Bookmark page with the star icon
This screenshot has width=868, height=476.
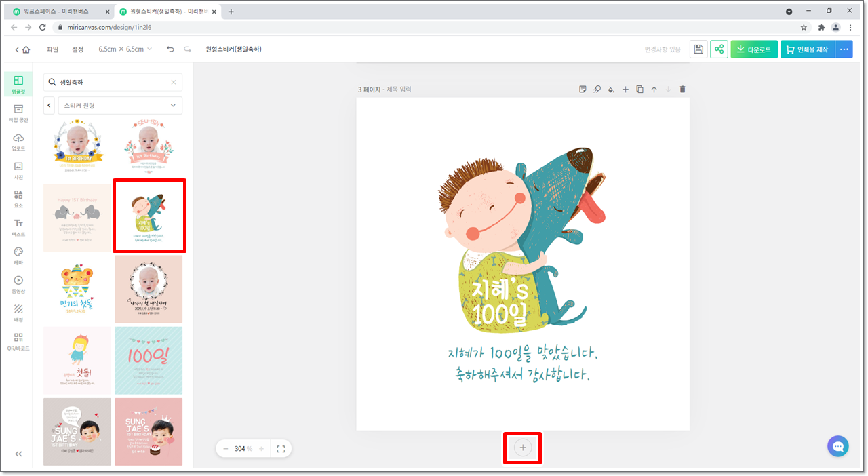point(804,28)
